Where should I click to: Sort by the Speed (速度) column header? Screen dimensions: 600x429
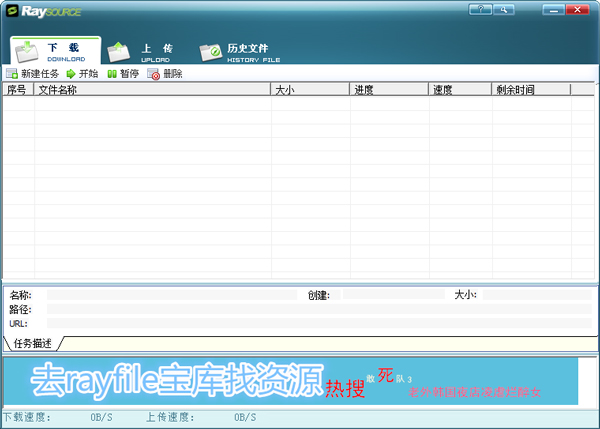tap(460, 90)
